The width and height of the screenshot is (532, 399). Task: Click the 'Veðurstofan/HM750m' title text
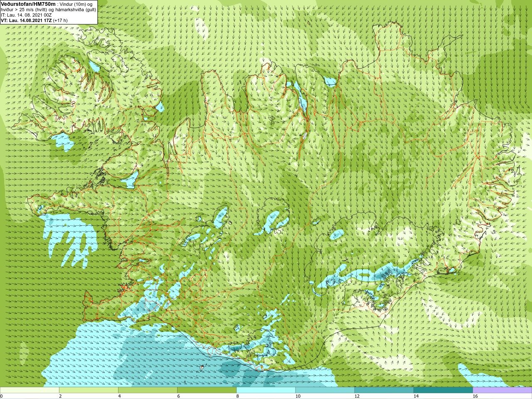coord(28,4)
